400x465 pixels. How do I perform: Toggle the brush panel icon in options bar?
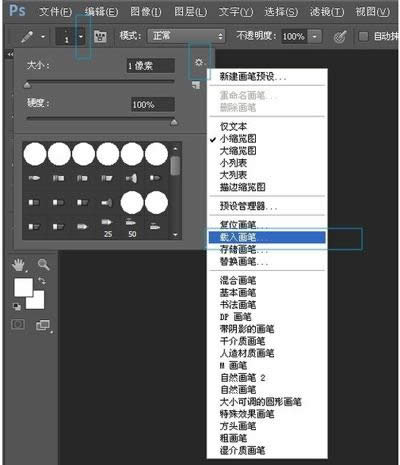100,36
